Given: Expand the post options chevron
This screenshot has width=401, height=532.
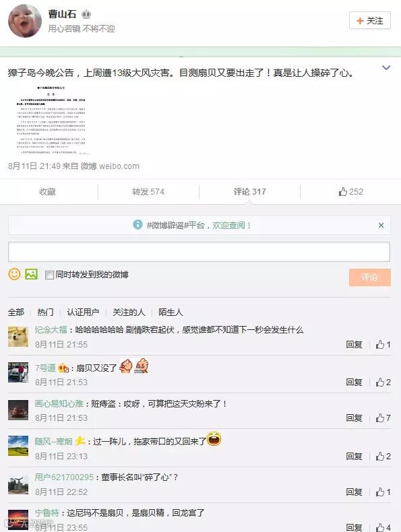Looking at the screenshot, I should 386,68.
